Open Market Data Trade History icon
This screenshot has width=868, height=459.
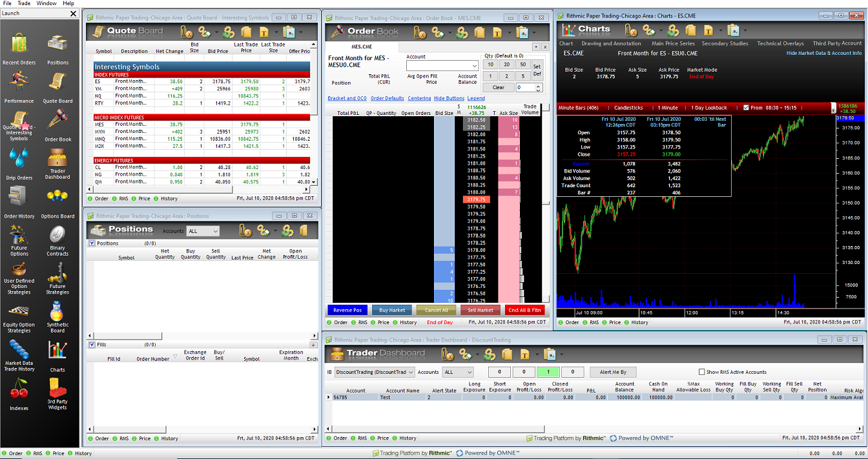(x=19, y=350)
